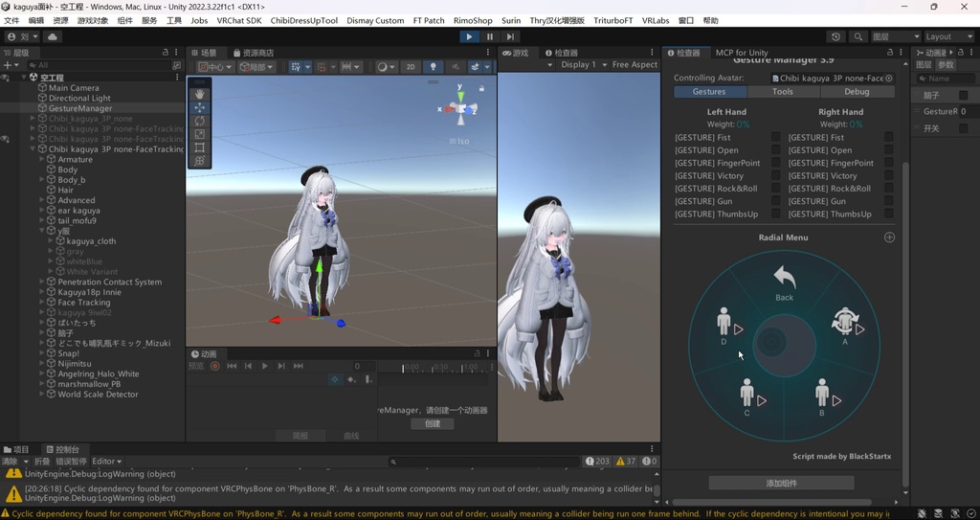Switch to the Debug tab

[857, 91]
